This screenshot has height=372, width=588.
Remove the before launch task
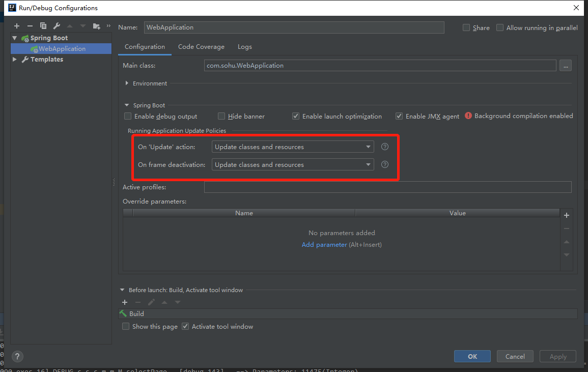pyautogui.click(x=138, y=302)
